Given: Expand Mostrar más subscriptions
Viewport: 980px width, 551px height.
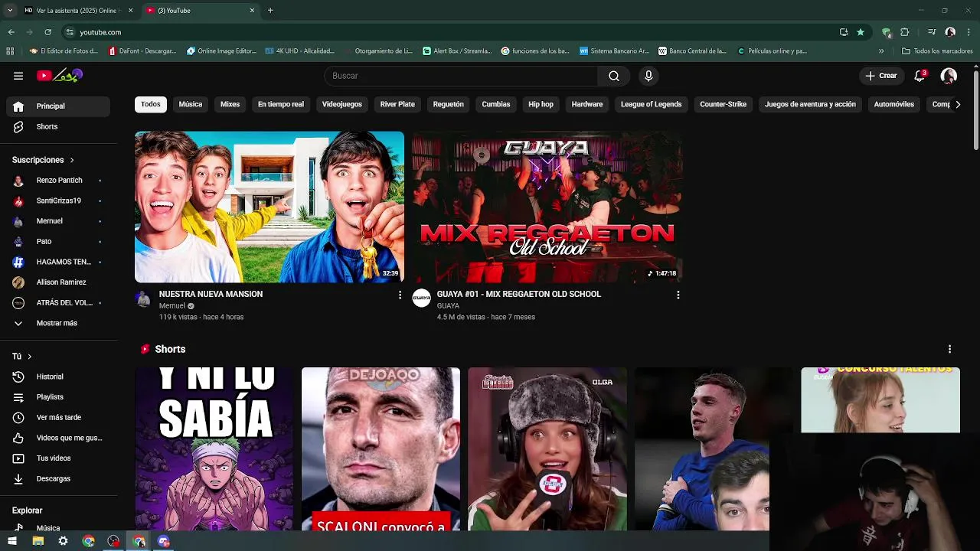Looking at the screenshot, I should pyautogui.click(x=58, y=323).
